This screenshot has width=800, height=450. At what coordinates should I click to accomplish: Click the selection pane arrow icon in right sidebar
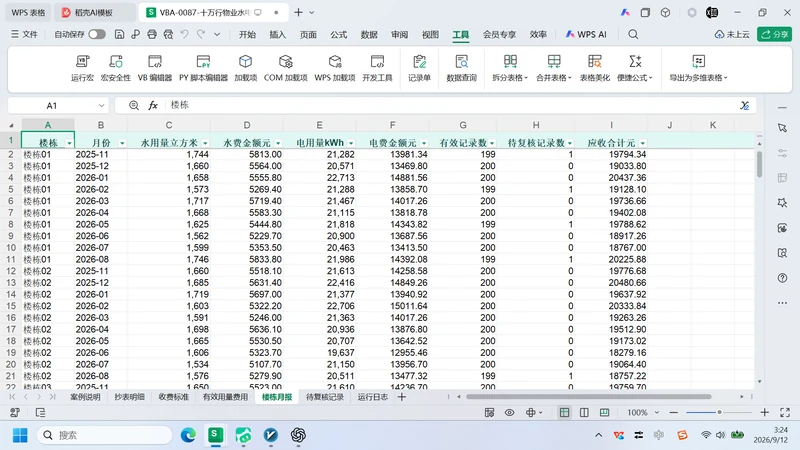point(782,128)
